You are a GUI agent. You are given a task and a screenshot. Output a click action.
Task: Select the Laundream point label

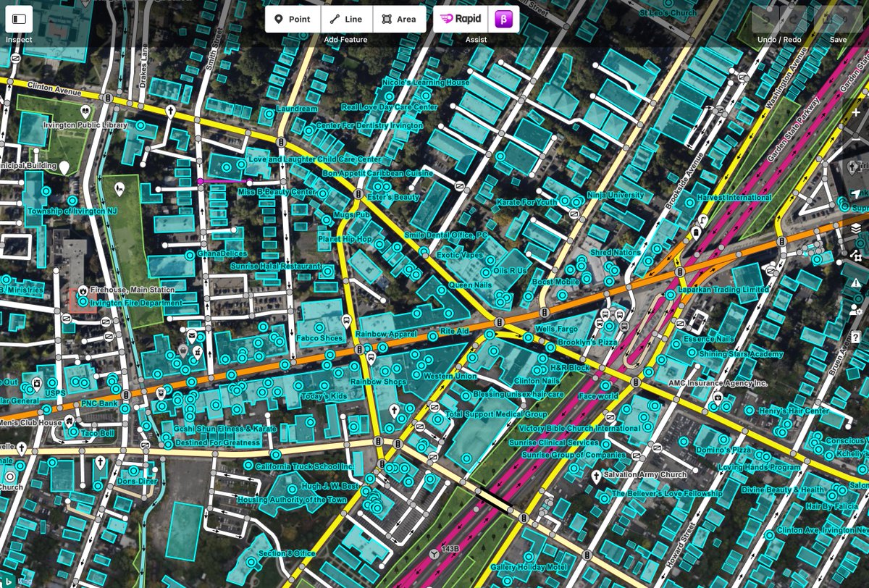(x=297, y=109)
